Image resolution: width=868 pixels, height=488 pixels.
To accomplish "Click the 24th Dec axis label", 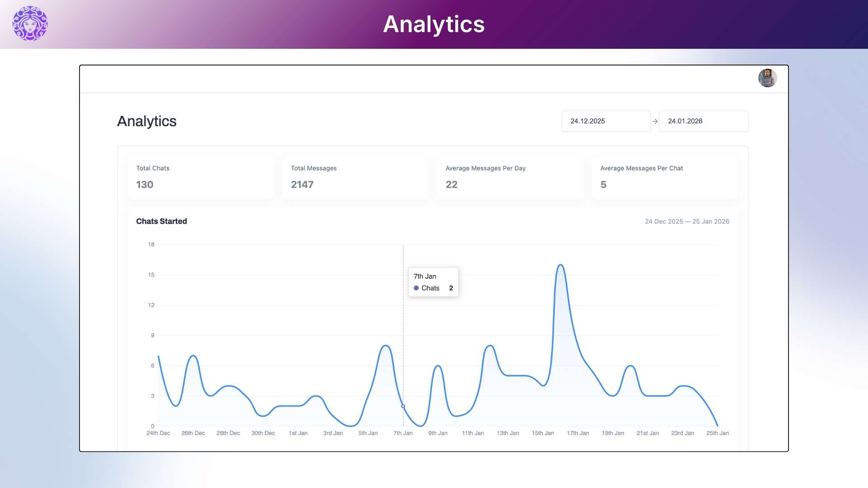I will [158, 433].
